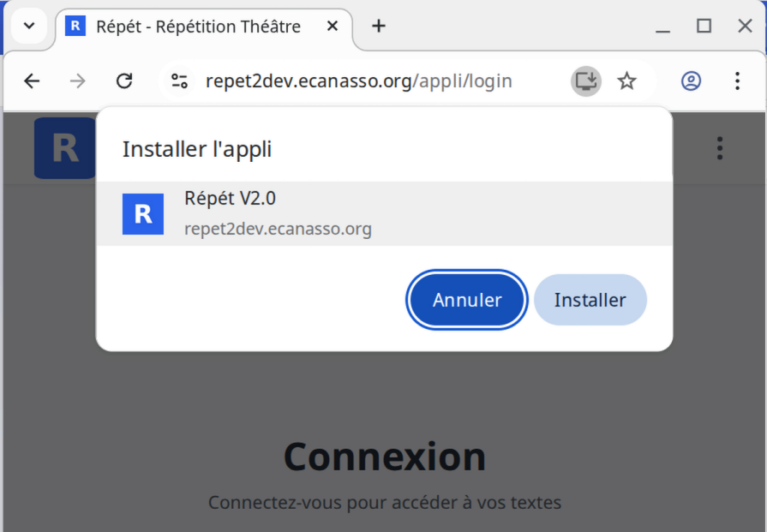The image size is (767, 532).
Task: Click the Installer l'appli dialog title
Action: click(197, 149)
